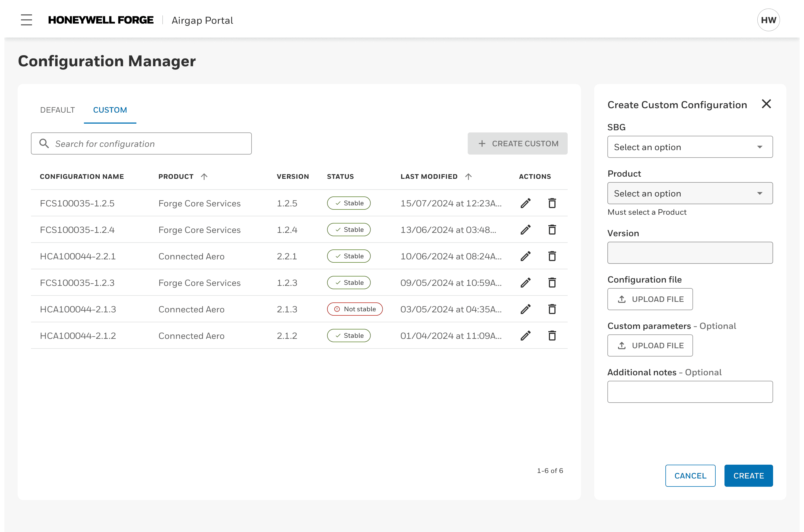This screenshot has height=532, width=804.
Task: Click the delete icon for FCS100035-1.2.3
Action: pos(552,283)
